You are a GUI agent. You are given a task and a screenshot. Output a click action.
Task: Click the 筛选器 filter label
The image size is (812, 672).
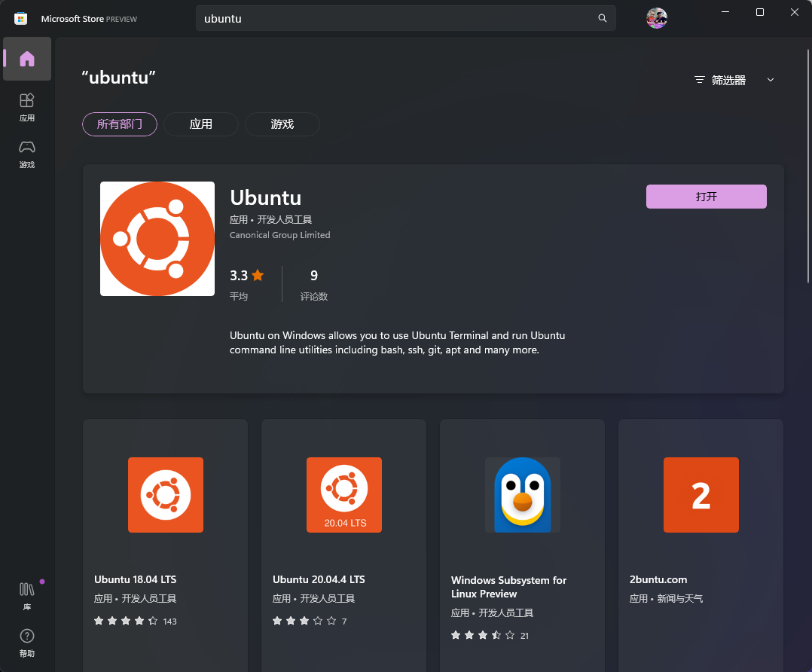tap(728, 80)
